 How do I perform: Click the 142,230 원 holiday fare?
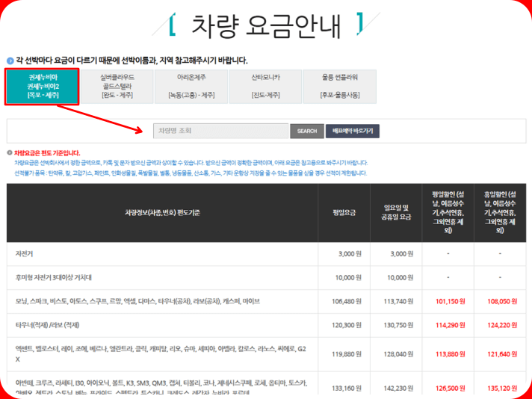[398, 388]
